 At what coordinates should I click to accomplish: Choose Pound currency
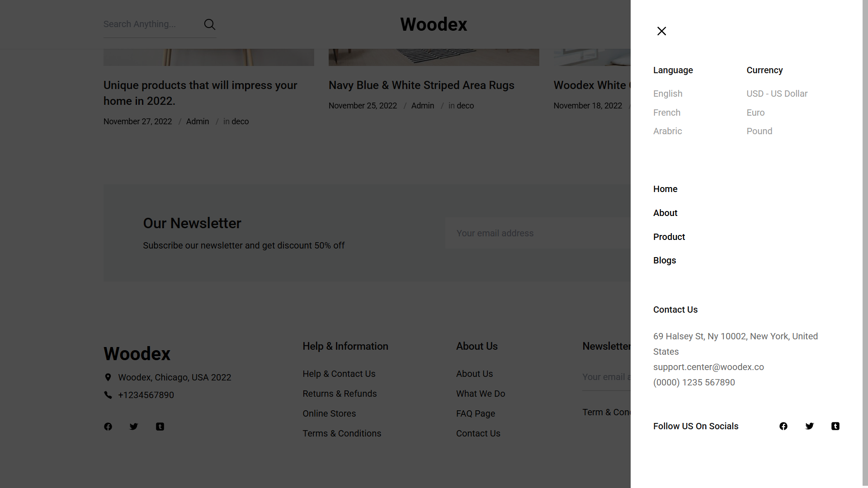click(x=759, y=131)
